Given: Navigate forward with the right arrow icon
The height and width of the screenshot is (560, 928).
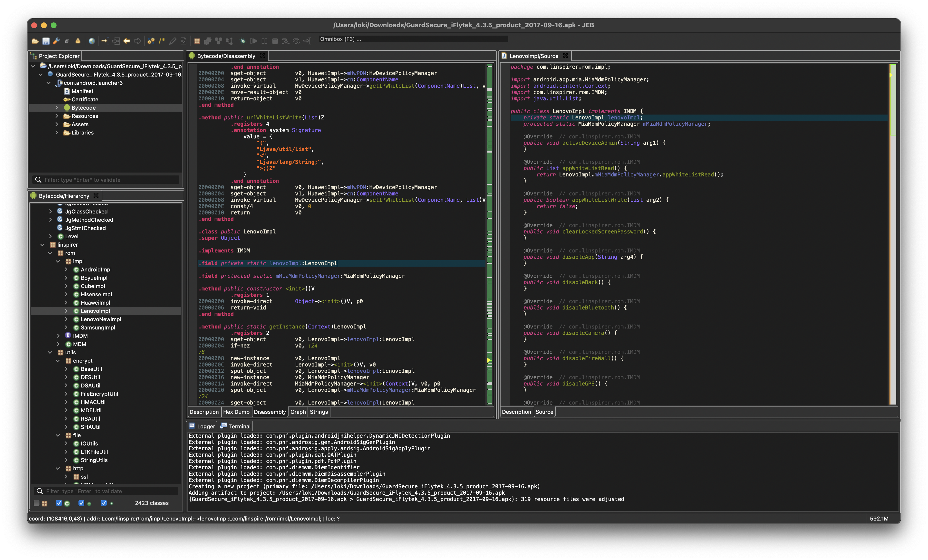Looking at the screenshot, I should tap(137, 41).
